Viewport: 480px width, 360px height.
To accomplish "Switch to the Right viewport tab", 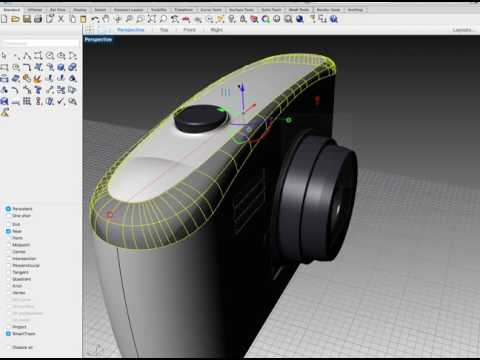I will click(217, 30).
